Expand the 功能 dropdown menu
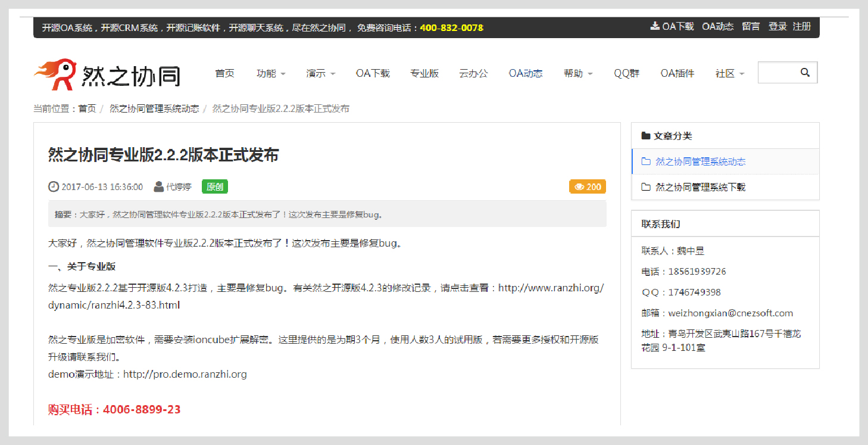The height and width of the screenshot is (445, 868). tap(271, 73)
